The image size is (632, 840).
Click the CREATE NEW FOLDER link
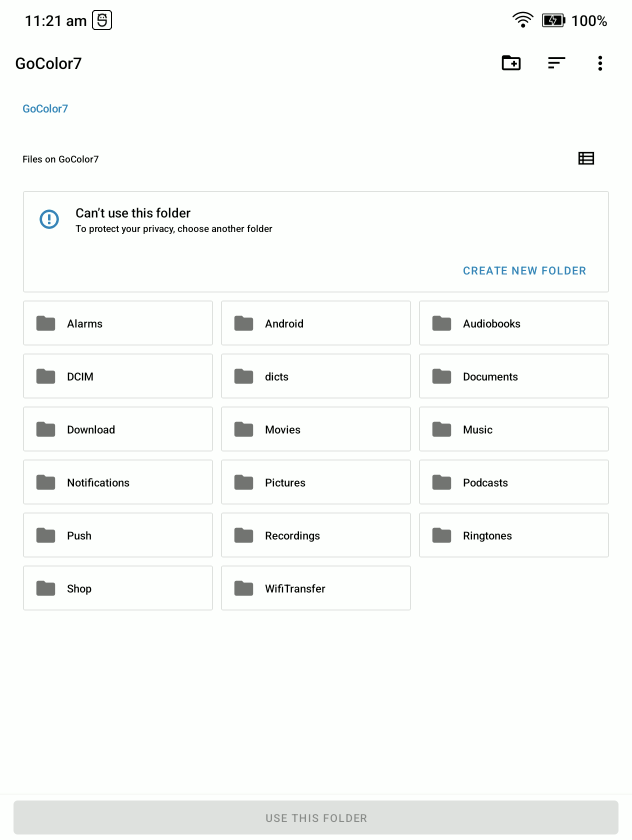(x=524, y=270)
